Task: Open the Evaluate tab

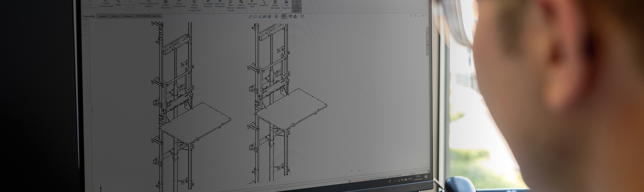Action: [127, 16]
